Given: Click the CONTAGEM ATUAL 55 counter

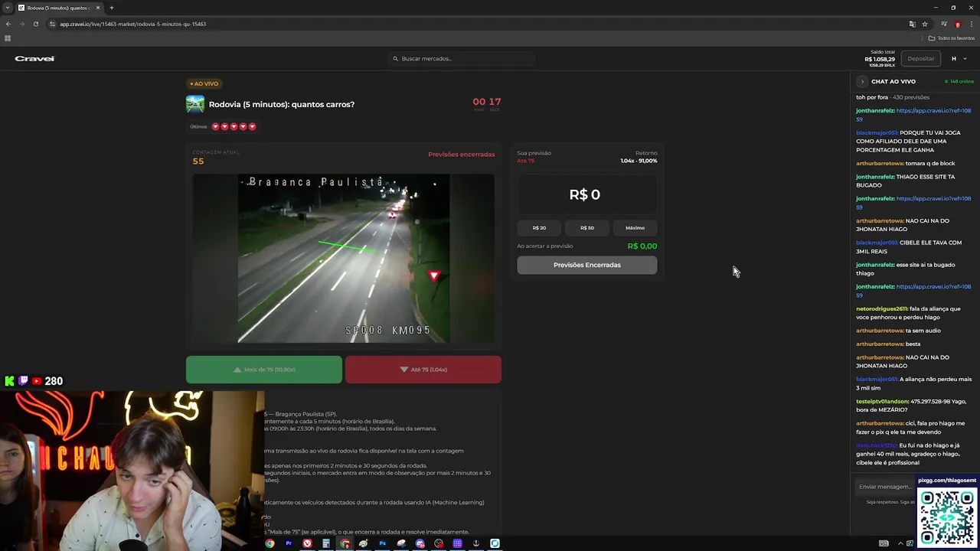Looking at the screenshot, I should click(216, 158).
